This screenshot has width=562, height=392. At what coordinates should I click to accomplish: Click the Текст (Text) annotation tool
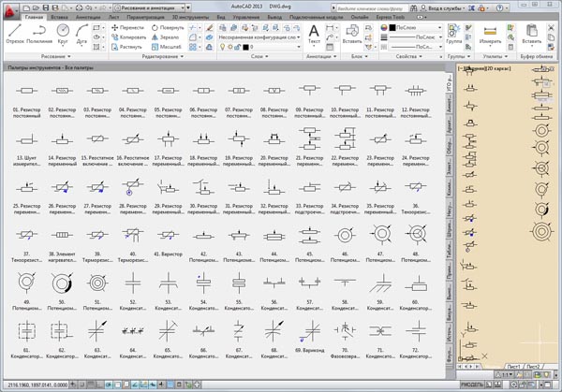click(315, 34)
